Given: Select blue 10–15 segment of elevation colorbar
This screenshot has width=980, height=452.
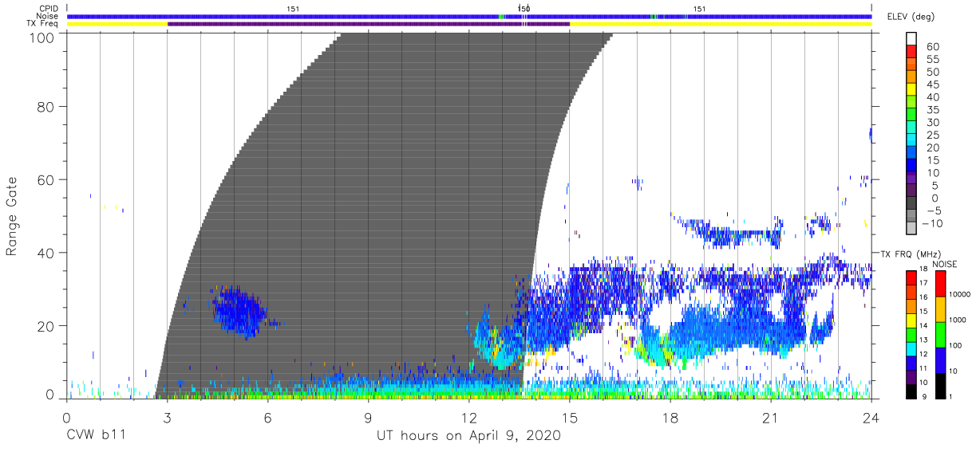Looking at the screenshot, I should pos(911,164).
